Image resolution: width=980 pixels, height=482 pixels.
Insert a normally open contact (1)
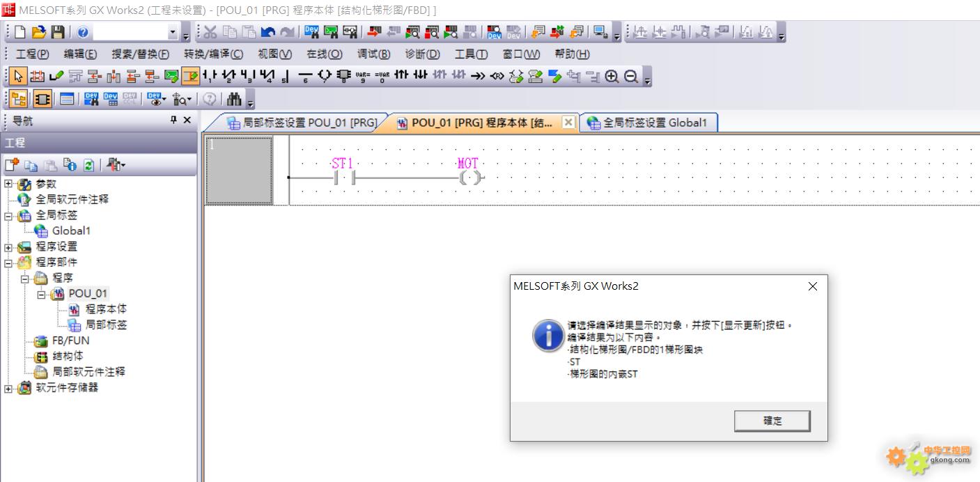(x=210, y=76)
